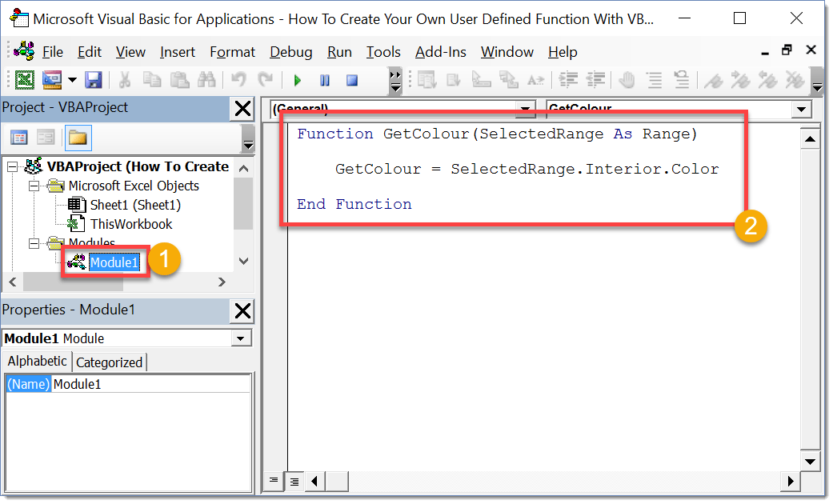Click View Code icon in Project pane
833x504 pixels.
point(19,138)
